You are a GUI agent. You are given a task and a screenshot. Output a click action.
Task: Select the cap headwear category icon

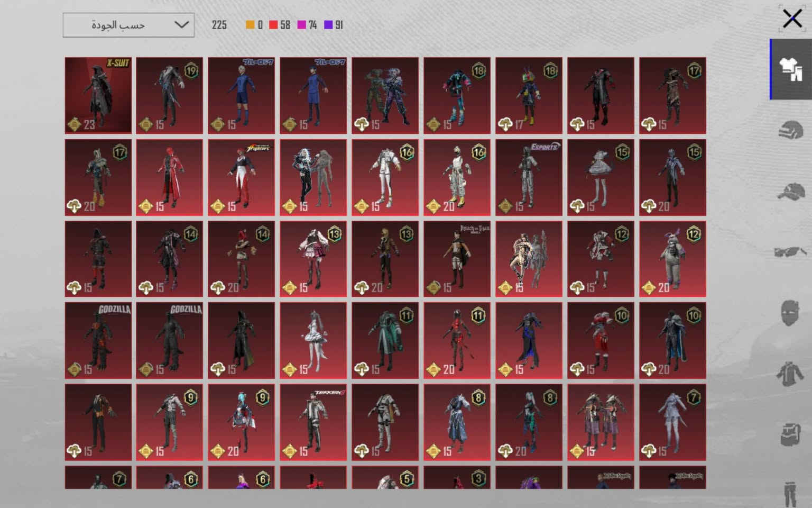(791, 191)
